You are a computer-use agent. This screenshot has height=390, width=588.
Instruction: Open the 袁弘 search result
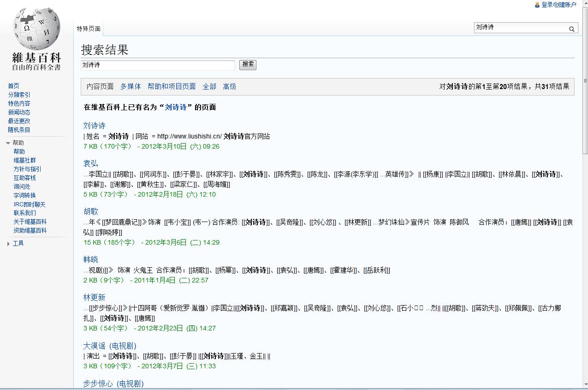91,163
